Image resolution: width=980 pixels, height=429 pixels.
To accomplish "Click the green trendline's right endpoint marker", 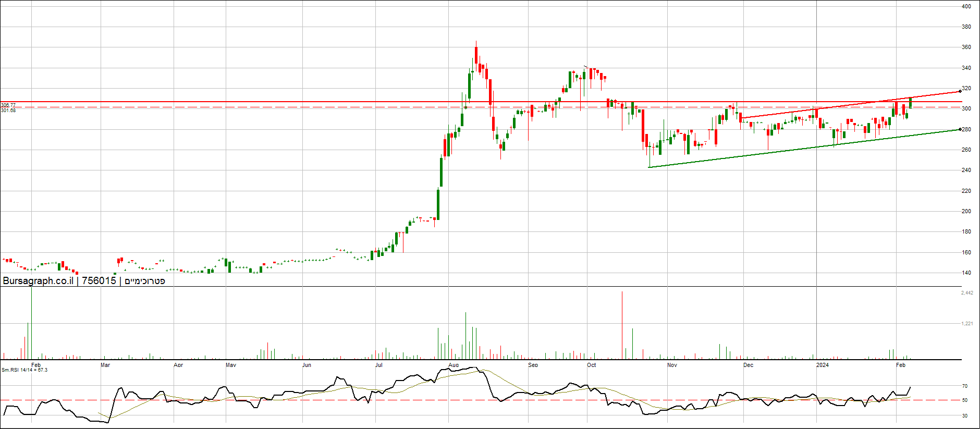I will coord(960,129).
